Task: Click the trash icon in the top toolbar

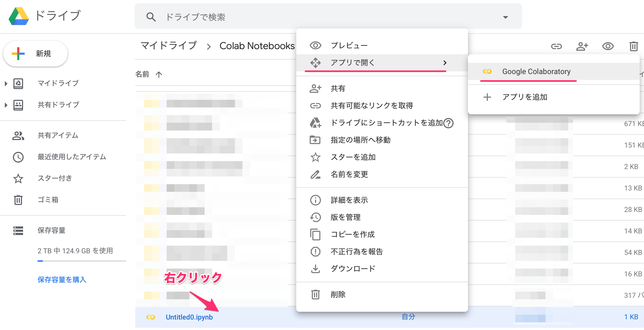Action: click(x=634, y=46)
